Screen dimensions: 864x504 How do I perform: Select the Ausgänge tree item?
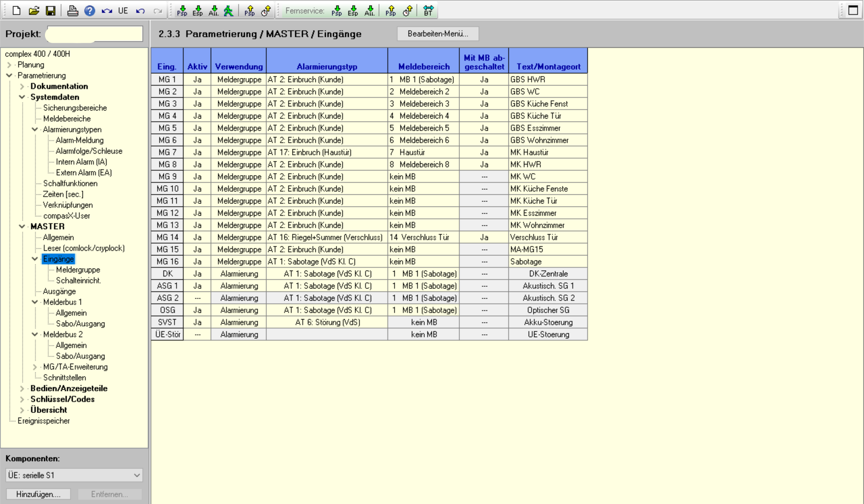pyautogui.click(x=59, y=291)
